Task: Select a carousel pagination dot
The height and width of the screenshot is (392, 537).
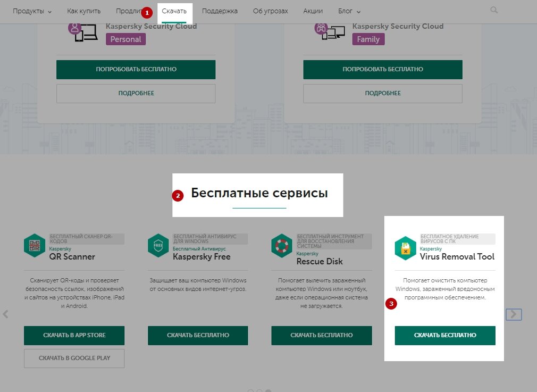Action: [259, 390]
